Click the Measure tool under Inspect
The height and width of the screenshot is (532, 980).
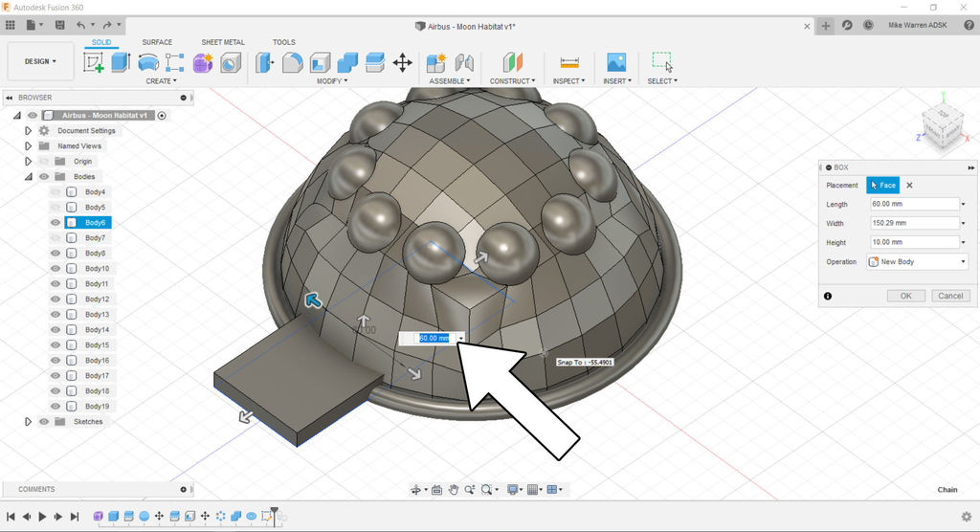pos(570,63)
